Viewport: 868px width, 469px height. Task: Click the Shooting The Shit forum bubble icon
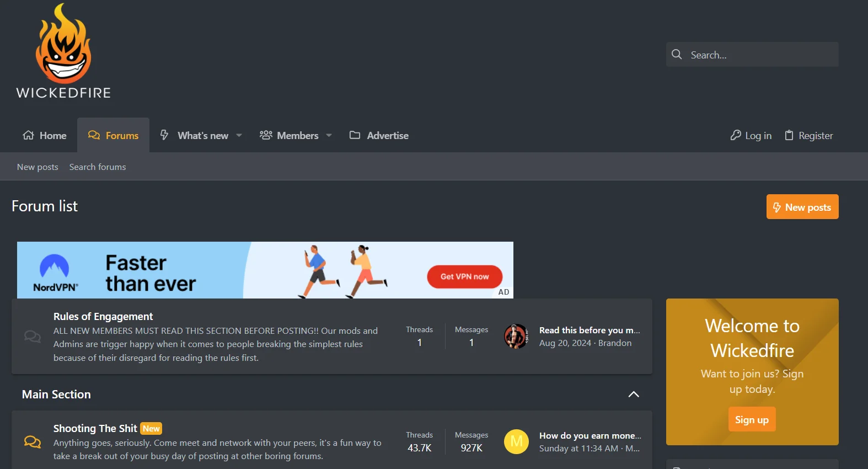pyautogui.click(x=33, y=441)
